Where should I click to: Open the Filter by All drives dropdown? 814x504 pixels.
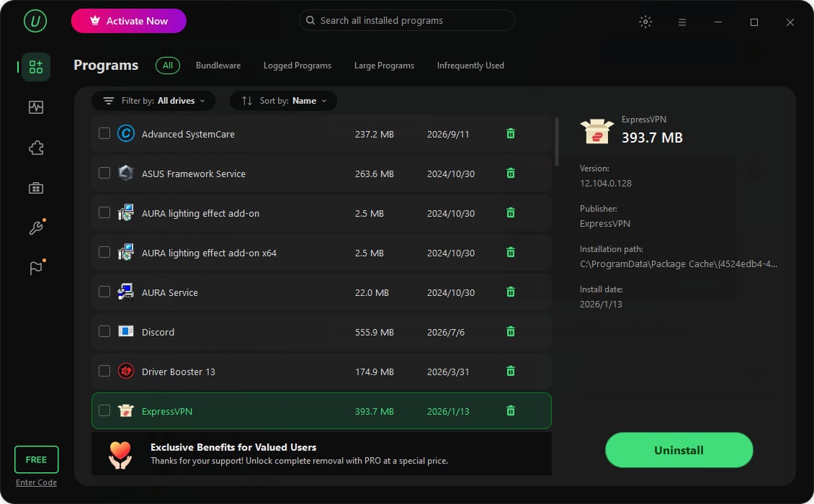(153, 101)
